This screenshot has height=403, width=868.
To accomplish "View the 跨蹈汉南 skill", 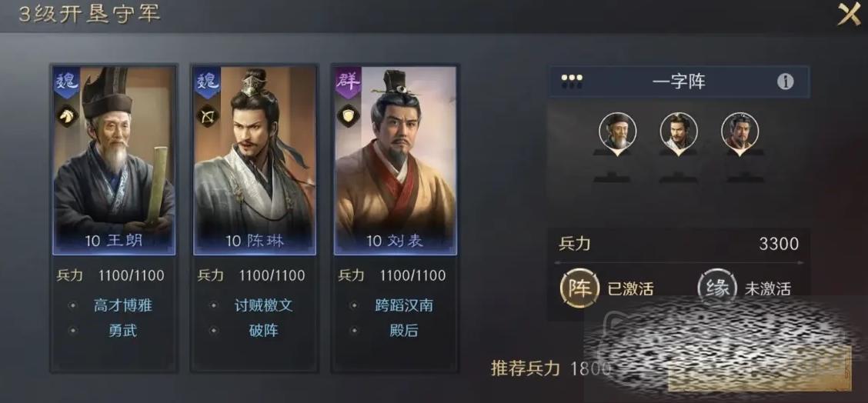I will (404, 305).
